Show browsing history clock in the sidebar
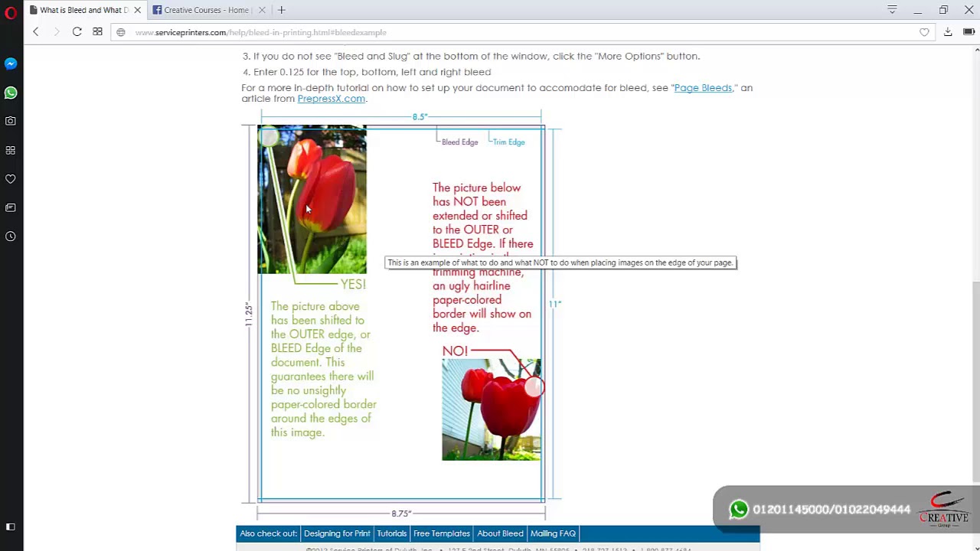980x551 pixels. coord(11,236)
